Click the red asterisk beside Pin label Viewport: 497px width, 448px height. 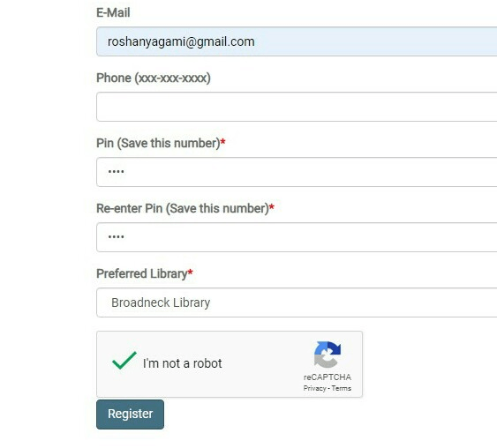tap(222, 141)
